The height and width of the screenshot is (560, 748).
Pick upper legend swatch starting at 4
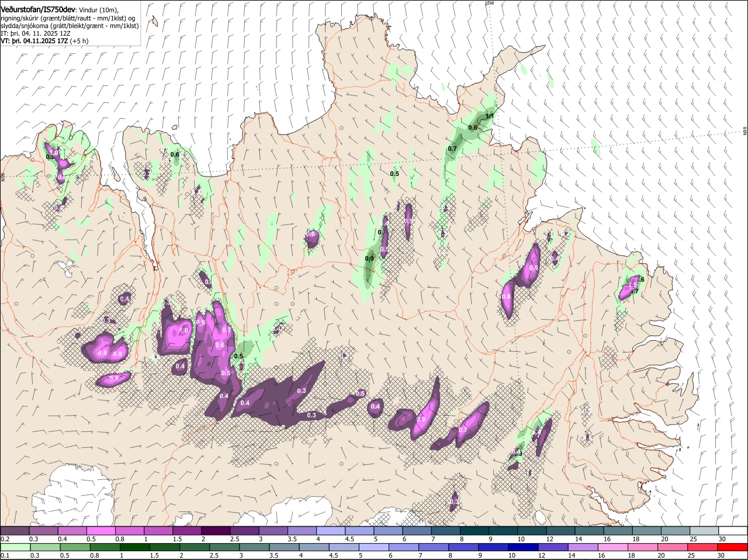(331, 531)
